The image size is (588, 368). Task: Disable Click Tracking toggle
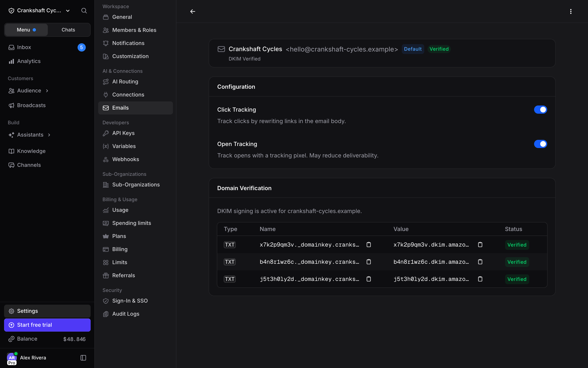click(540, 110)
